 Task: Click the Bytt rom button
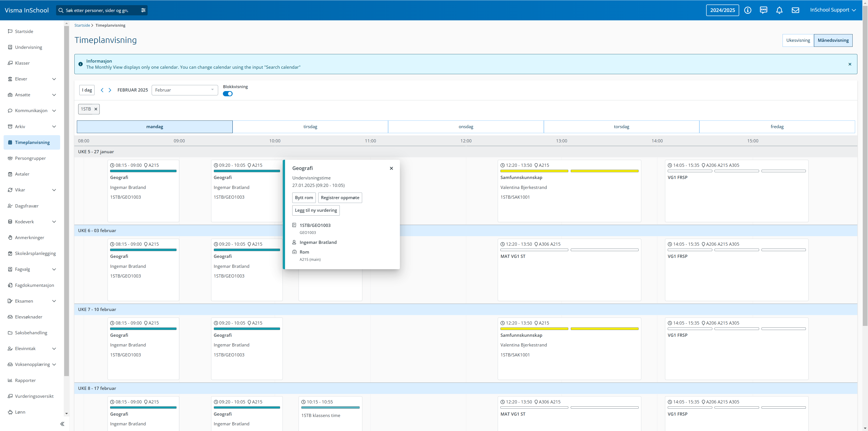(304, 198)
